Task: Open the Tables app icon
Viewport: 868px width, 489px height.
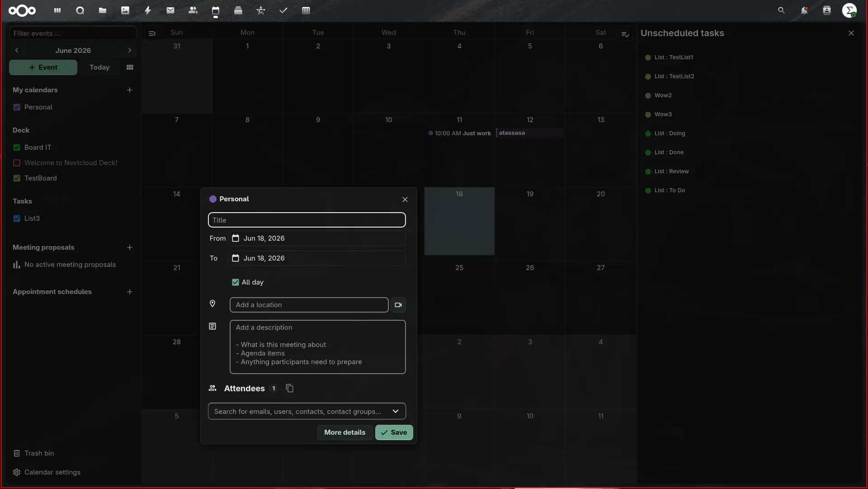Action: click(306, 10)
